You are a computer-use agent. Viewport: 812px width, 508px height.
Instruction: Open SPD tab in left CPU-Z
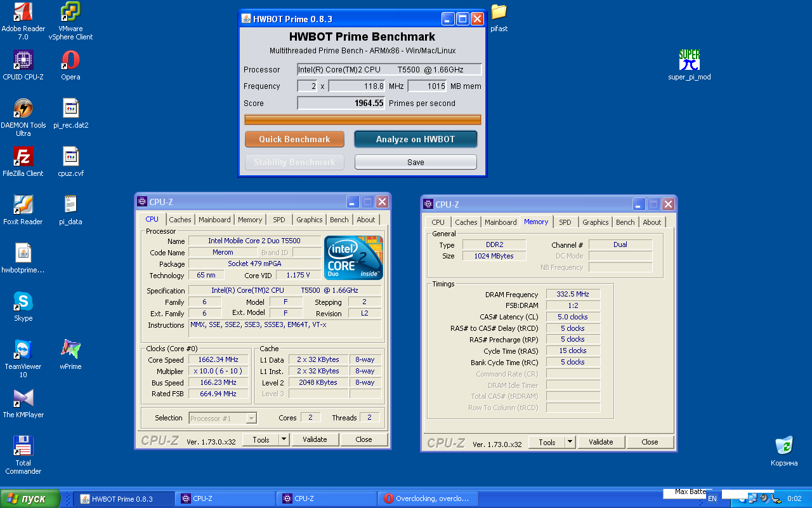[x=279, y=220]
